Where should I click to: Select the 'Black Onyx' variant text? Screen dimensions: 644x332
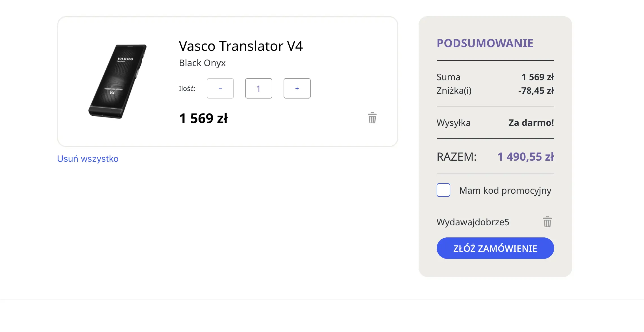click(202, 63)
